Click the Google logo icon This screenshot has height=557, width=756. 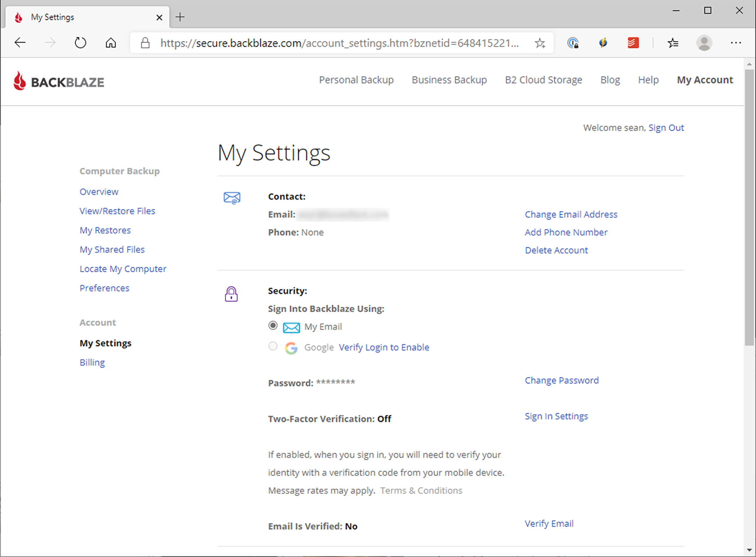(x=291, y=348)
